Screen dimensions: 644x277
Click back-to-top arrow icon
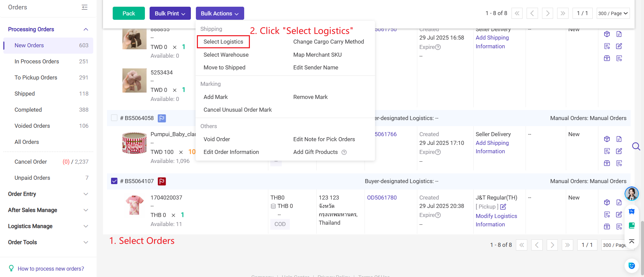click(632, 241)
